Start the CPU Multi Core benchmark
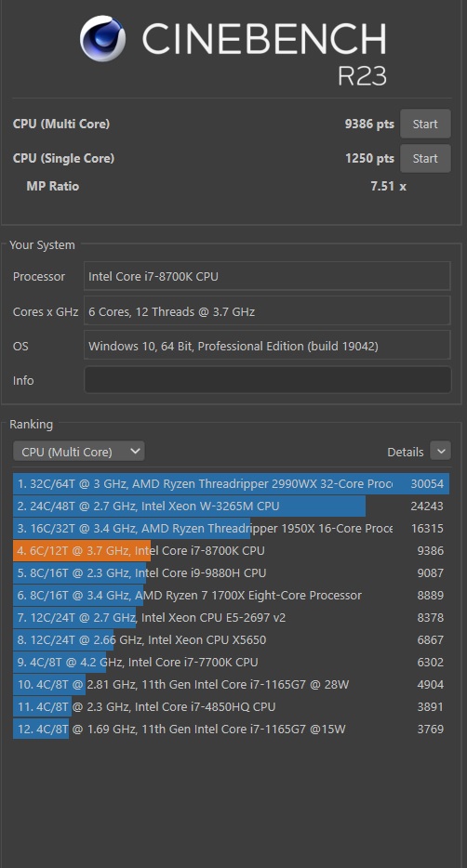The height and width of the screenshot is (868, 467). click(425, 124)
